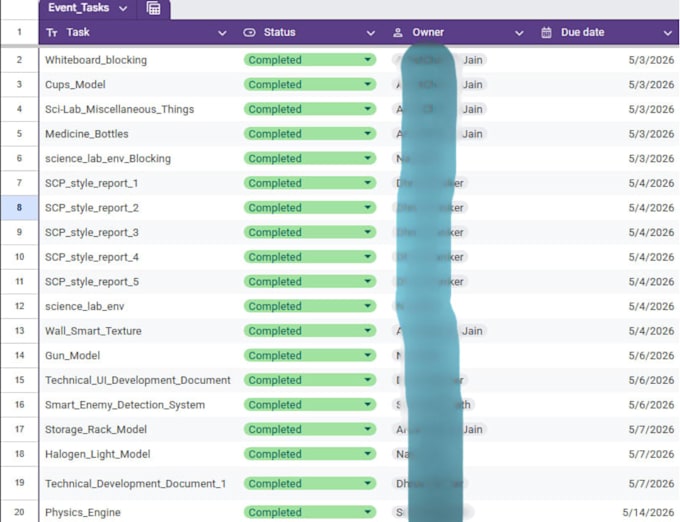Click the Owner column header label
This screenshot has height=522, width=680.
pos(428,33)
